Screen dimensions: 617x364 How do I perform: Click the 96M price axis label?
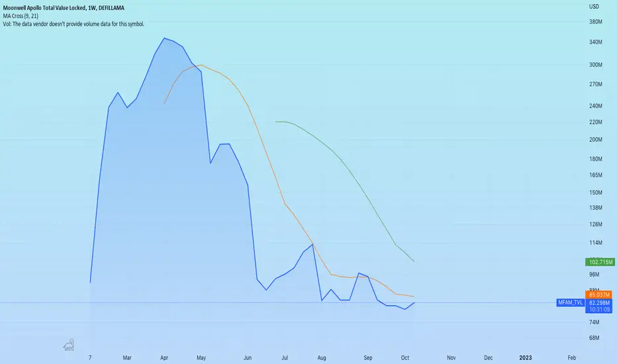tap(594, 274)
